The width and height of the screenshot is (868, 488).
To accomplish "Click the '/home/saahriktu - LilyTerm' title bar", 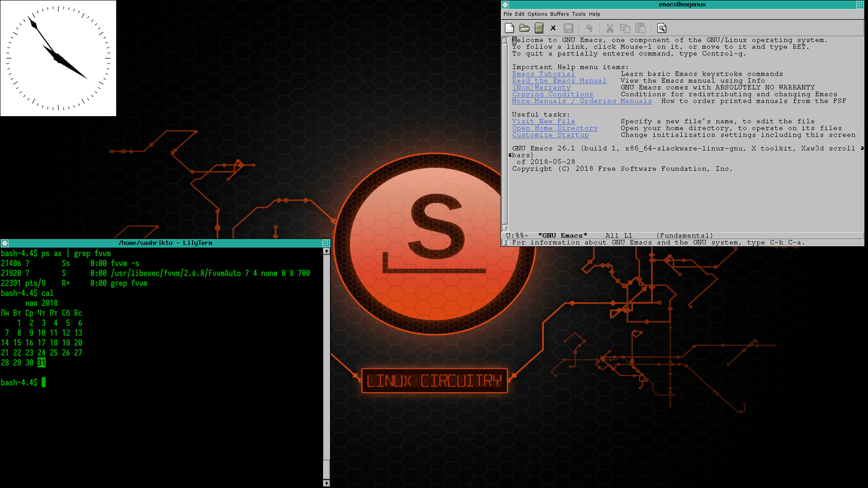I will coord(165,243).
